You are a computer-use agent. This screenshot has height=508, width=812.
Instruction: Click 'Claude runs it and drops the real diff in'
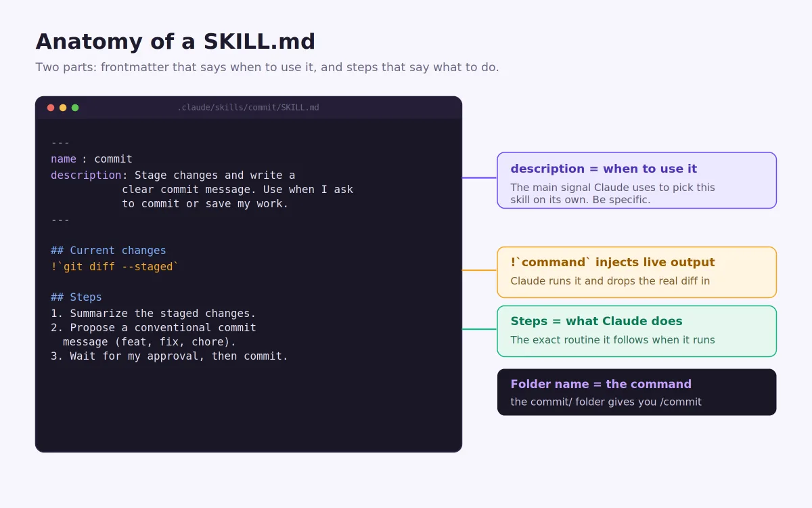click(610, 281)
